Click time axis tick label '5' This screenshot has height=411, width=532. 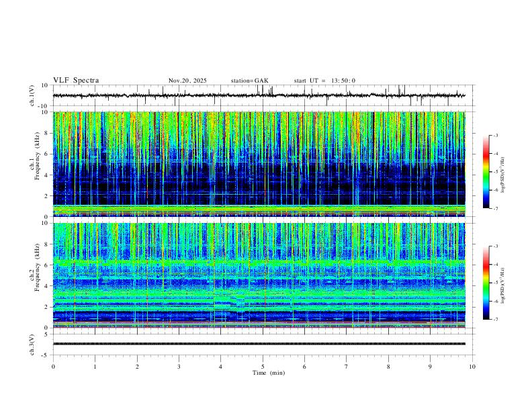pyautogui.click(x=263, y=367)
